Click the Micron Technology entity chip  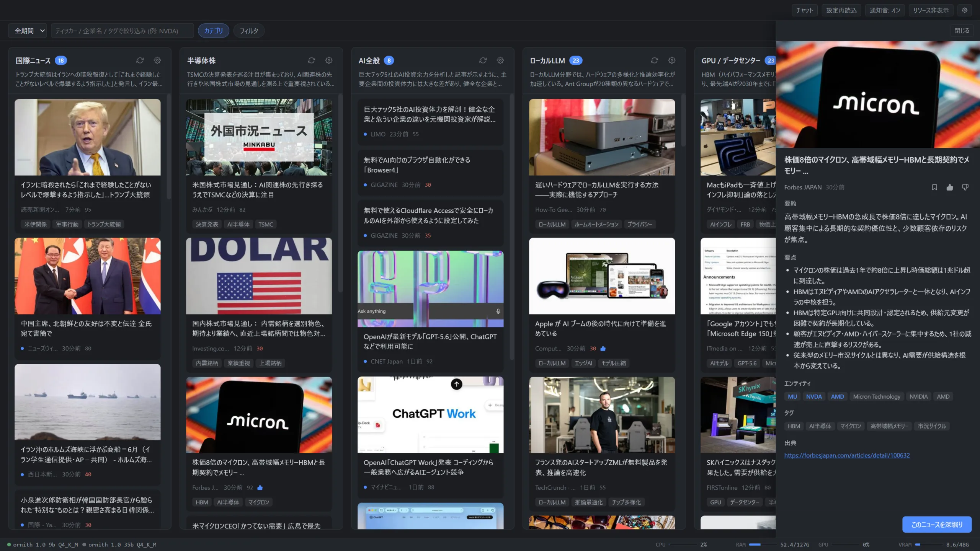tap(877, 397)
